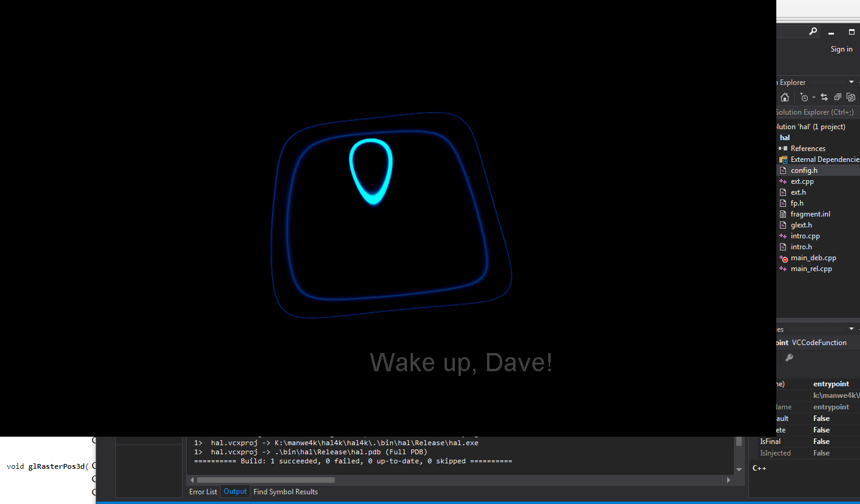
Task: Click the C++ icon beside main_rel.cpp
Action: (783, 269)
